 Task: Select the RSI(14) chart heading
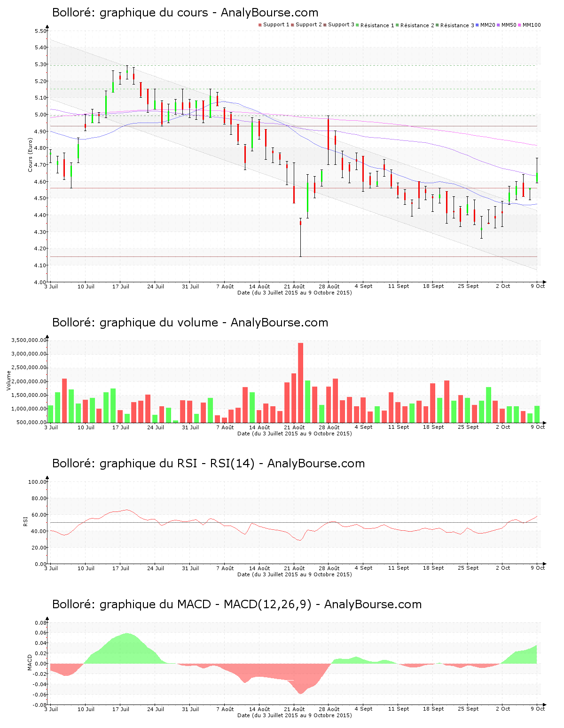point(208,464)
